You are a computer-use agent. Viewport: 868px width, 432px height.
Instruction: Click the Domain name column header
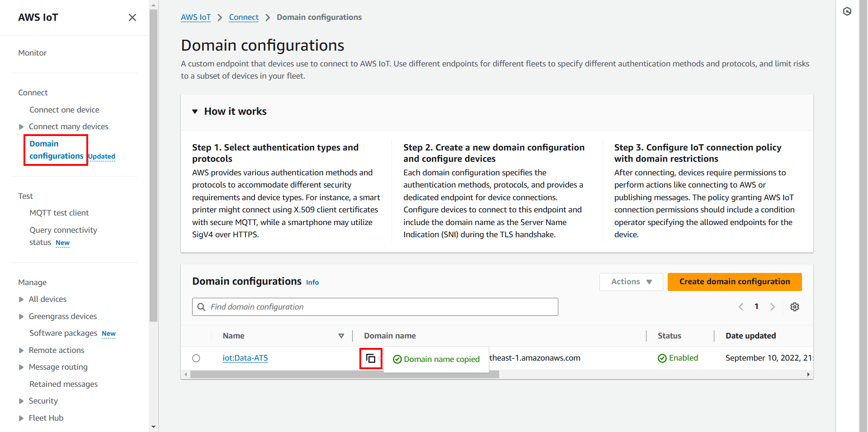(390, 336)
